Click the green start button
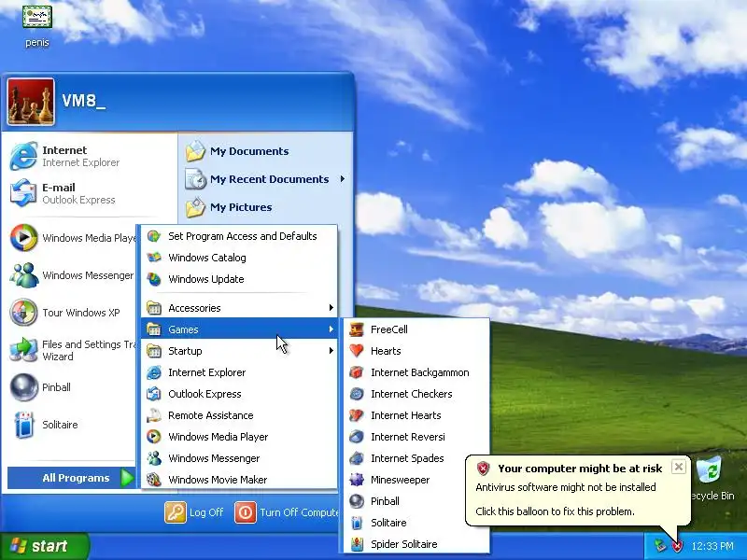 click(x=45, y=546)
